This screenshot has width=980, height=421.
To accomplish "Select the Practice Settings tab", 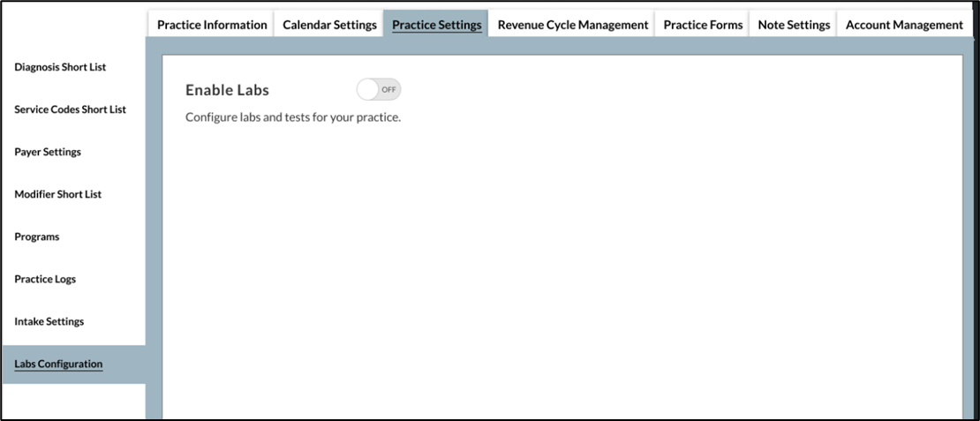I will click(x=437, y=25).
